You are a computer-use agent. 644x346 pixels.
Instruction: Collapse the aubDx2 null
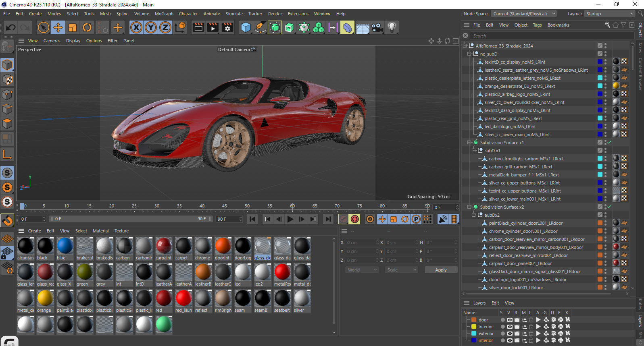click(474, 215)
